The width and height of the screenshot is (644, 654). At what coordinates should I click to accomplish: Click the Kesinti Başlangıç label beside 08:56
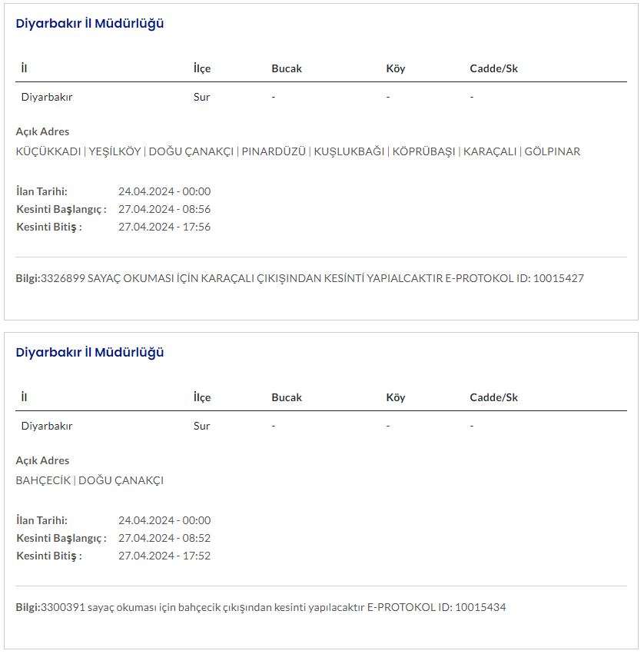[x=61, y=209]
